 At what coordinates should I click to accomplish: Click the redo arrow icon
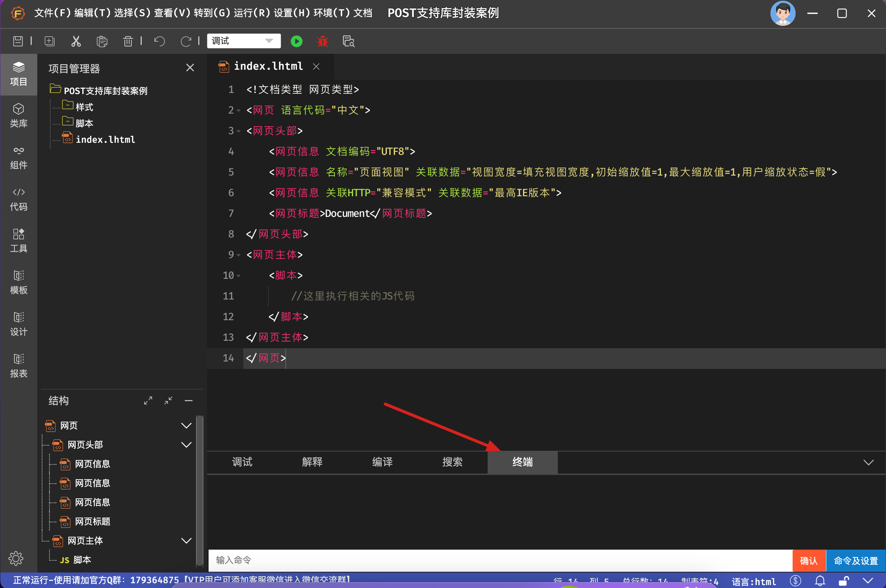[186, 41]
